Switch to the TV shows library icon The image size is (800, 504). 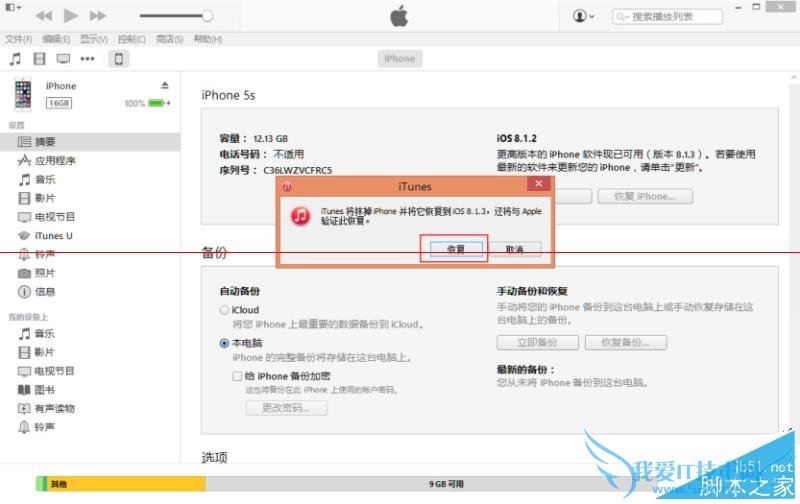tap(63, 59)
